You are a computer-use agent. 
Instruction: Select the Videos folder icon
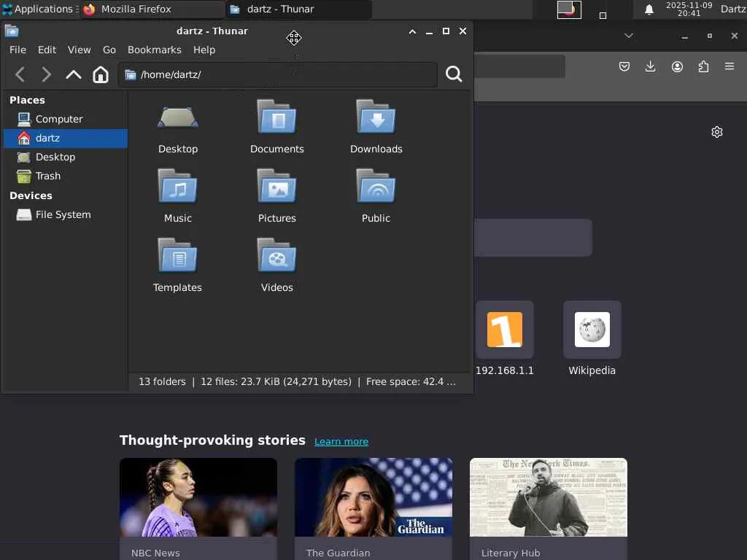(276, 257)
